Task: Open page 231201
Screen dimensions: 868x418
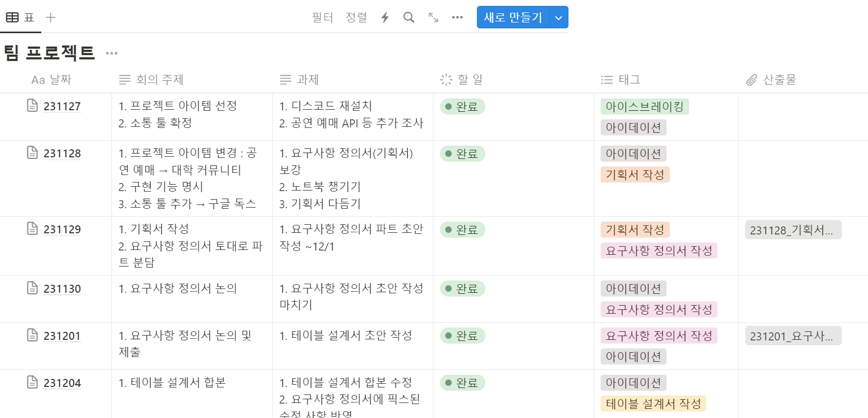Action: point(62,336)
